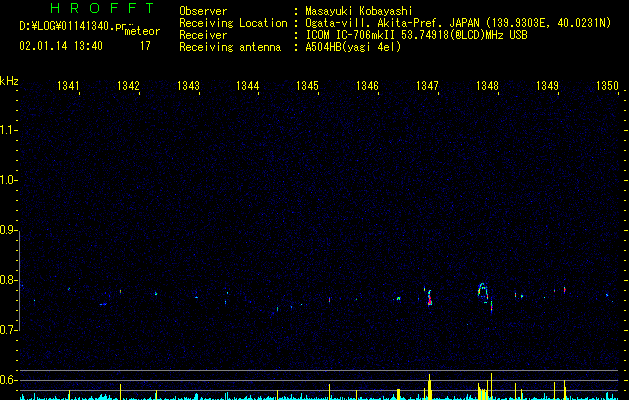The image size is (629, 400).
Task: Click the HROFFT title text
Action: 103,8
